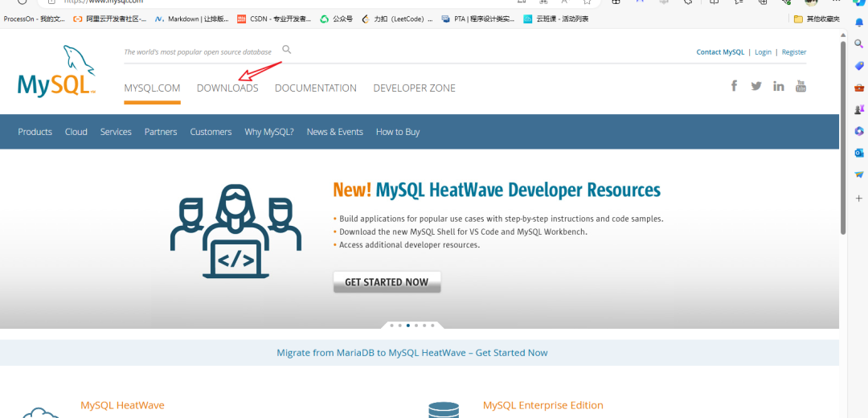Open the Why MySQL? menu item
868x418 pixels.
[269, 132]
